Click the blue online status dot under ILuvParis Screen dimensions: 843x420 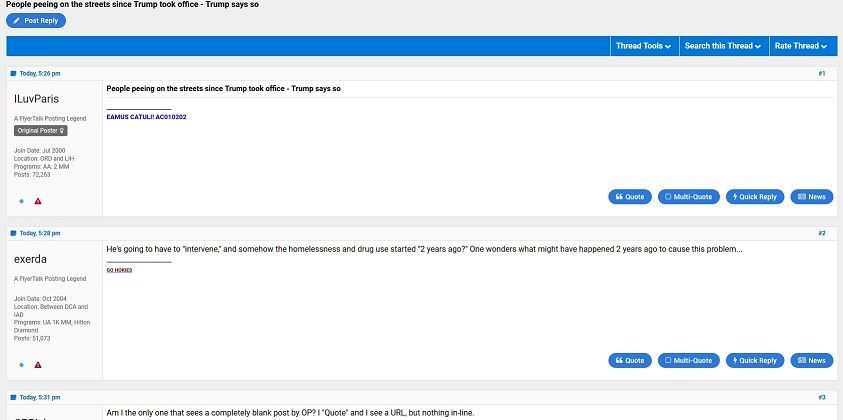coord(22,201)
